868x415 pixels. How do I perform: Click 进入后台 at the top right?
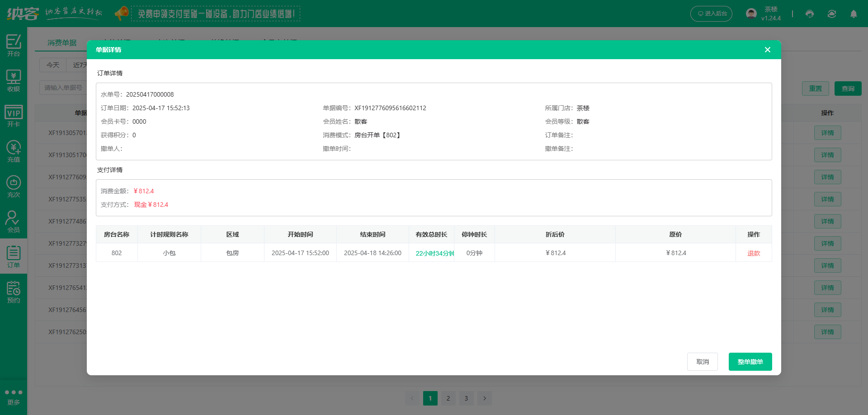(x=711, y=14)
